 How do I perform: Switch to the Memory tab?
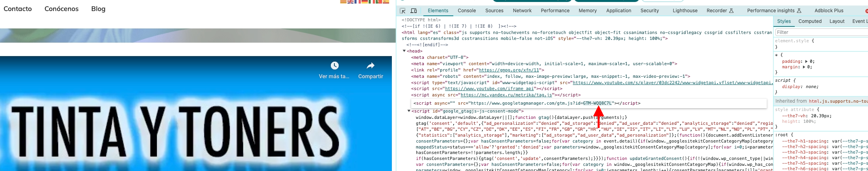coord(588,11)
